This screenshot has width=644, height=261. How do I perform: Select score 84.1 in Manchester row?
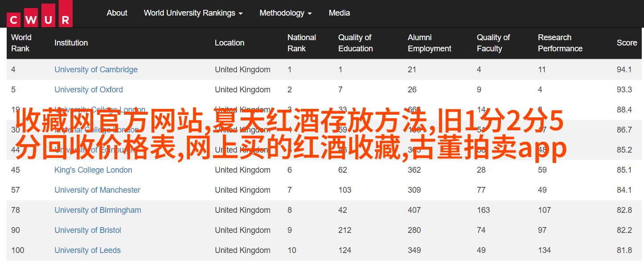[x=624, y=190]
